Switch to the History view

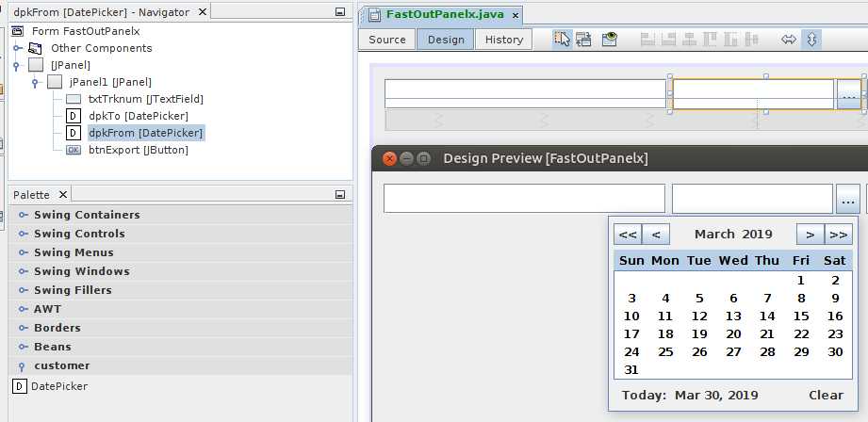504,40
